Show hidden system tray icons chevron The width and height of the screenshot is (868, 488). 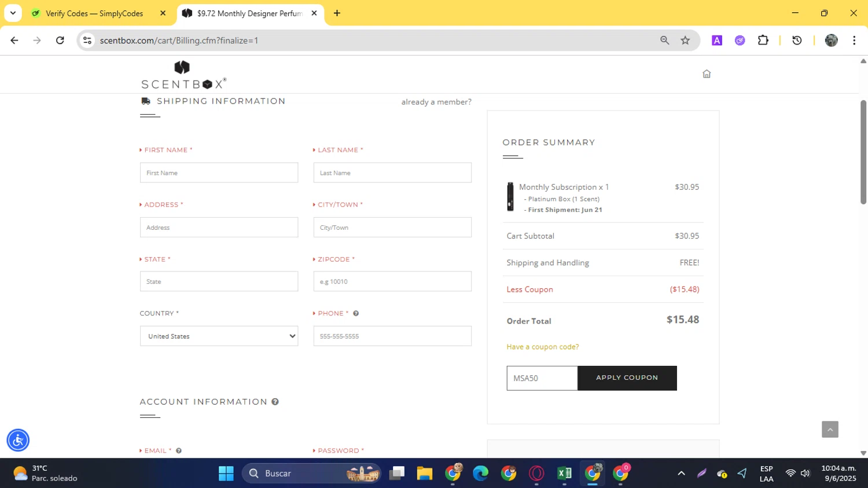pos(681,474)
